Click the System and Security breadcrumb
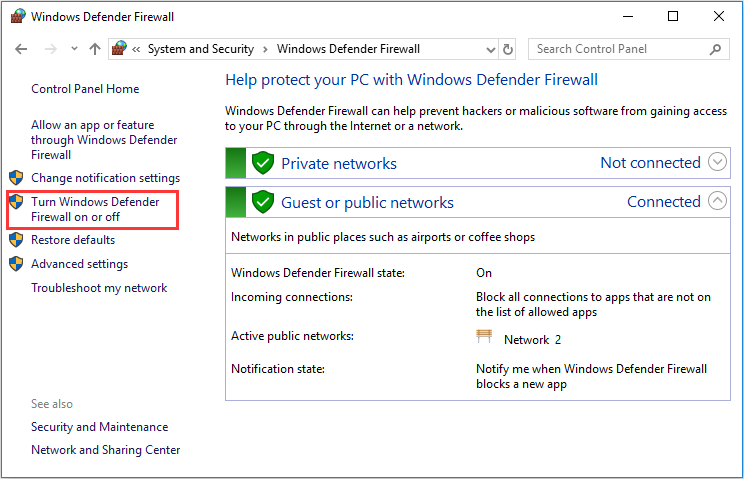Screen dimensions: 744x479 tap(201, 49)
